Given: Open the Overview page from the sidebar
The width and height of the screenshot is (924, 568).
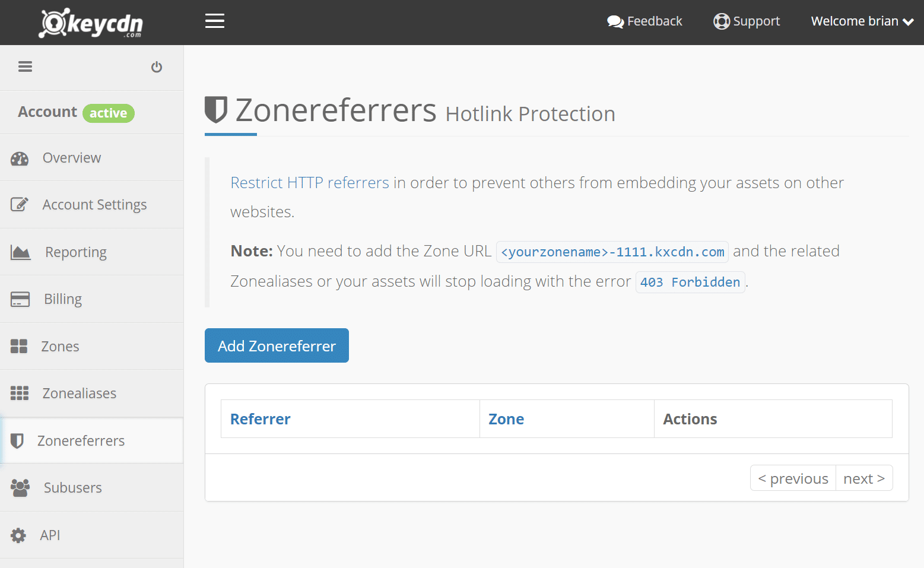Looking at the screenshot, I should [71, 157].
